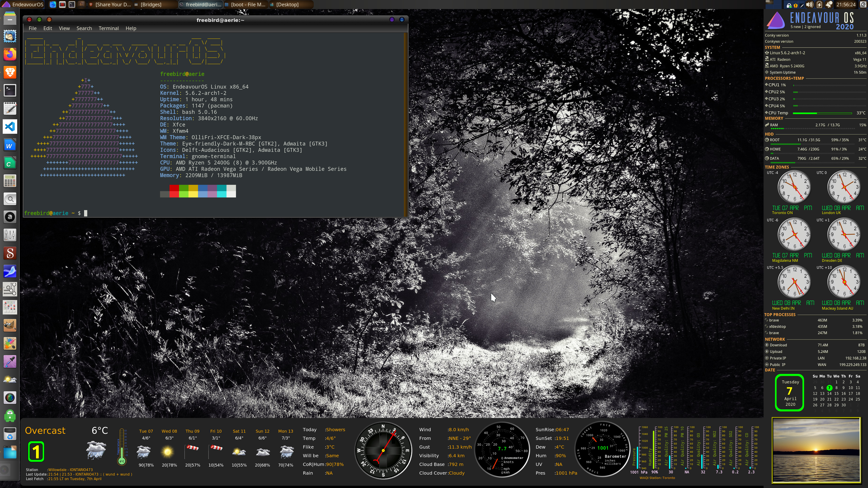This screenshot has width=868, height=488.
Task: Click date 15 in the Conky calendar
Action: click(x=836, y=393)
